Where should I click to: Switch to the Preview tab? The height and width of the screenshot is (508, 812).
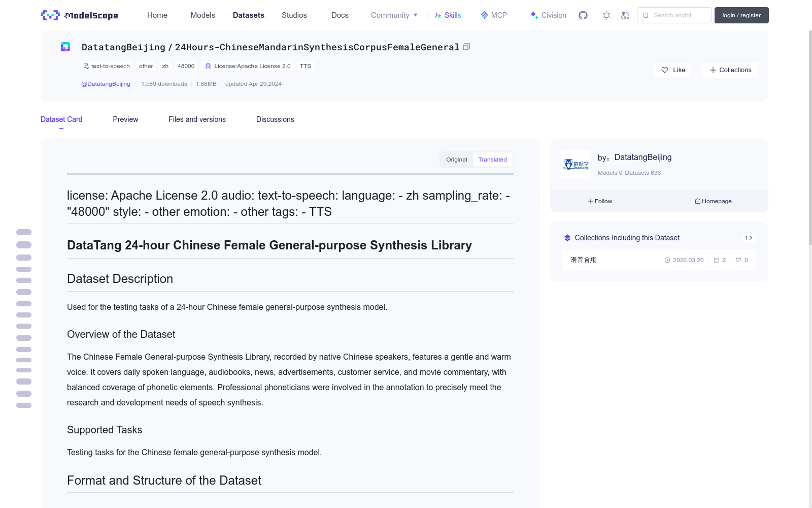[x=125, y=119]
